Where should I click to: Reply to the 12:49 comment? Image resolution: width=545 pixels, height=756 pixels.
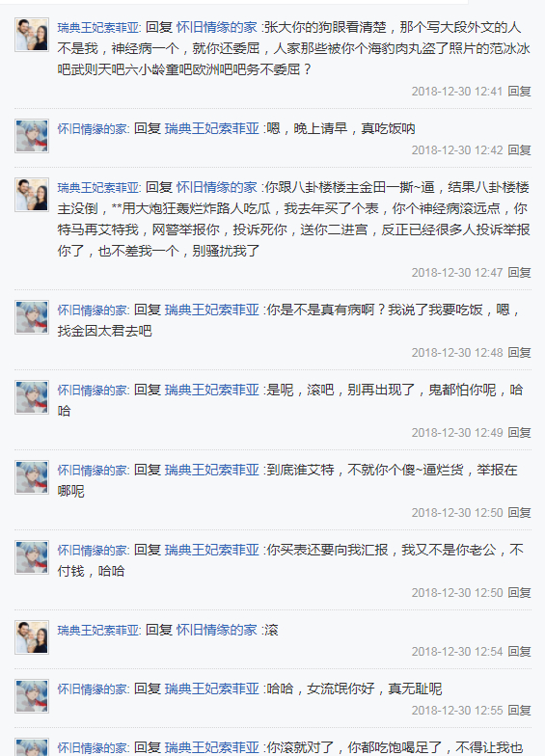(x=519, y=432)
